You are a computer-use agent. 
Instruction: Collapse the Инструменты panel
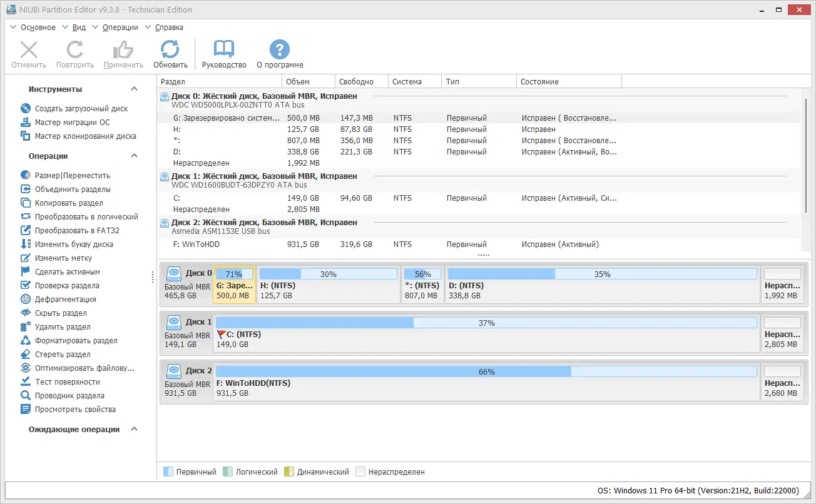133,89
